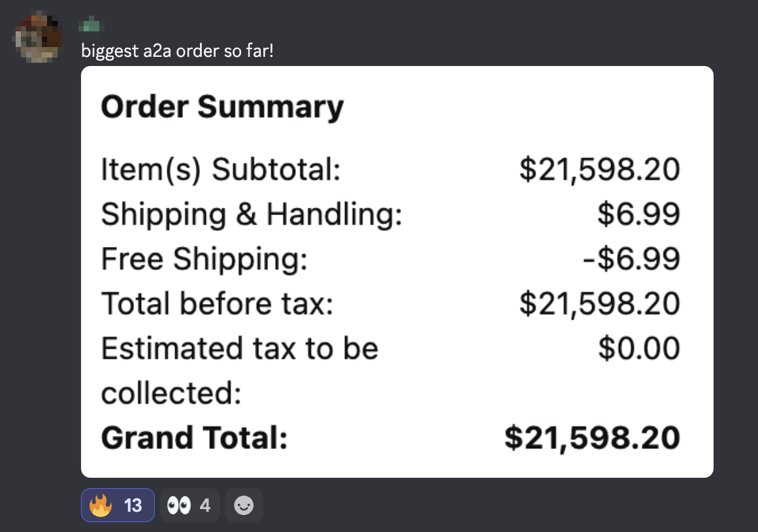Click the 'Order Summary' heading in the image
The image size is (758, 532).
point(222,107)
